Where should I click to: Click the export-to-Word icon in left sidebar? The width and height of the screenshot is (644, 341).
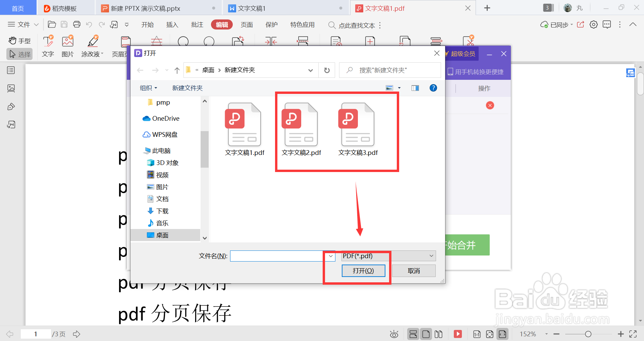tap(11, 124)
